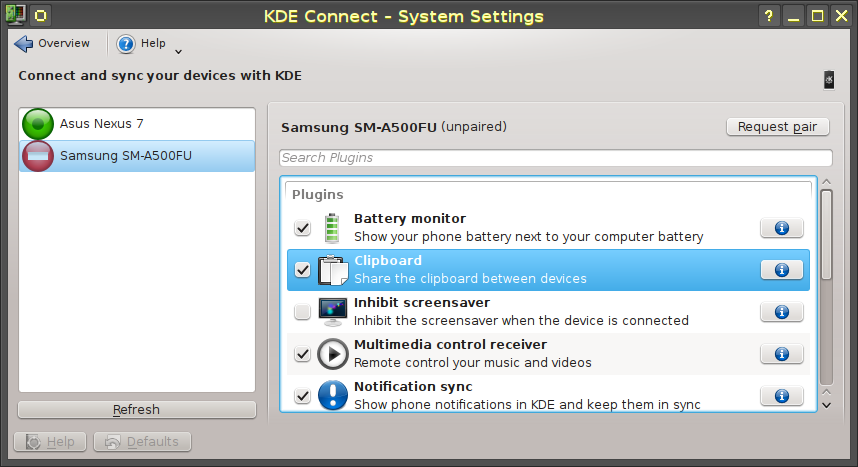This screenshot has width=858, height=467.
Task: Click the Clipboard plugin icon
Action: point(333,270)
